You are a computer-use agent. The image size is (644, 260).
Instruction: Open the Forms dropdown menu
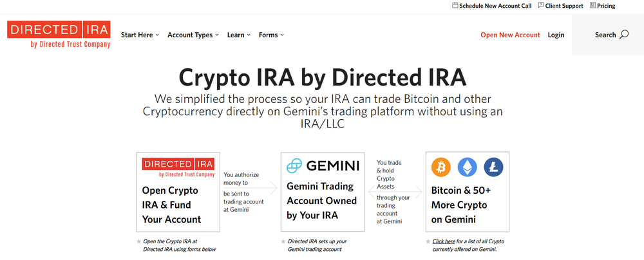click(x=271, y=35)
